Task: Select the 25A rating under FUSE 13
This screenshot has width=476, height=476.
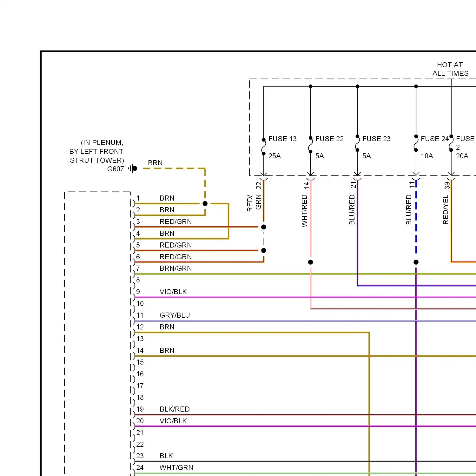Action: coord(274,156)
